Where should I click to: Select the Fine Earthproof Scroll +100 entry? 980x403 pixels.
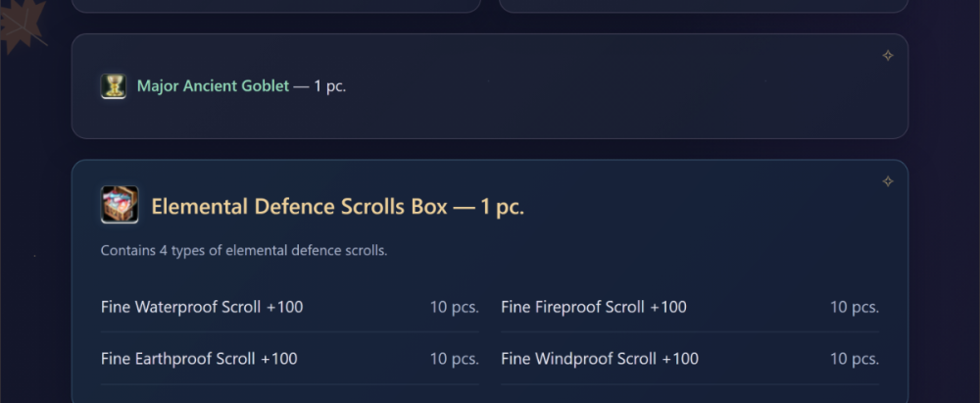coord(290,359)
